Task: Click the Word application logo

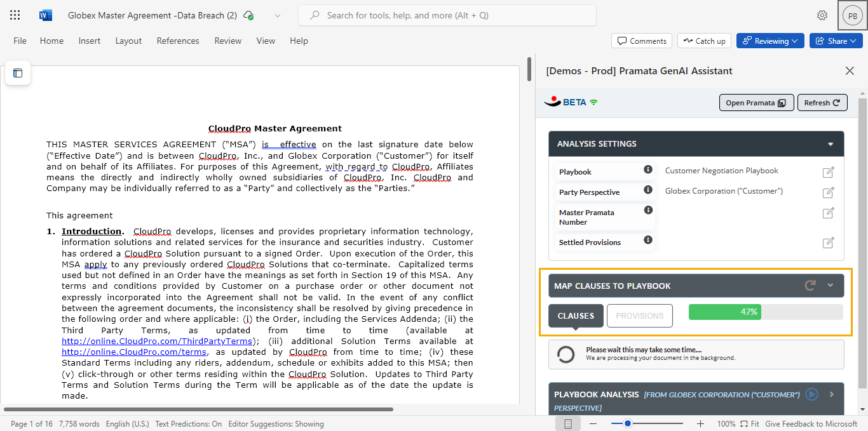Action: [x=46, y=15]
